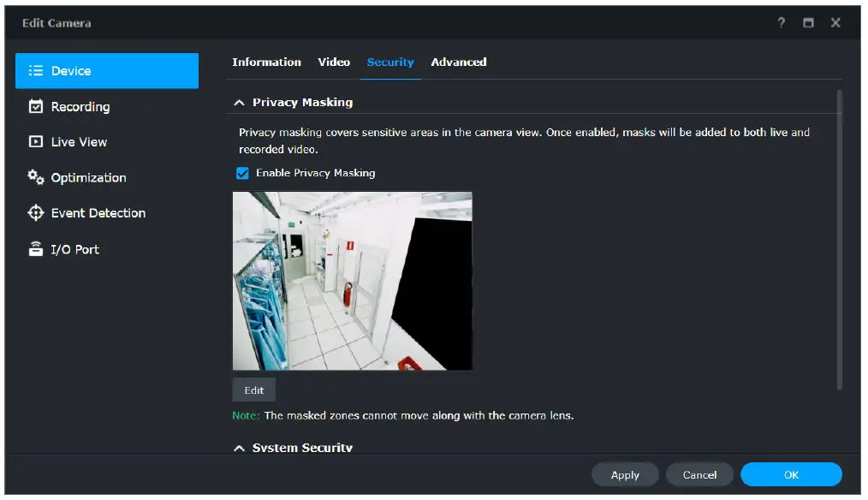Collapse the Privacy Masking section
The height and width of the screenshot is (500, 868).
click(x=239, y=101)
